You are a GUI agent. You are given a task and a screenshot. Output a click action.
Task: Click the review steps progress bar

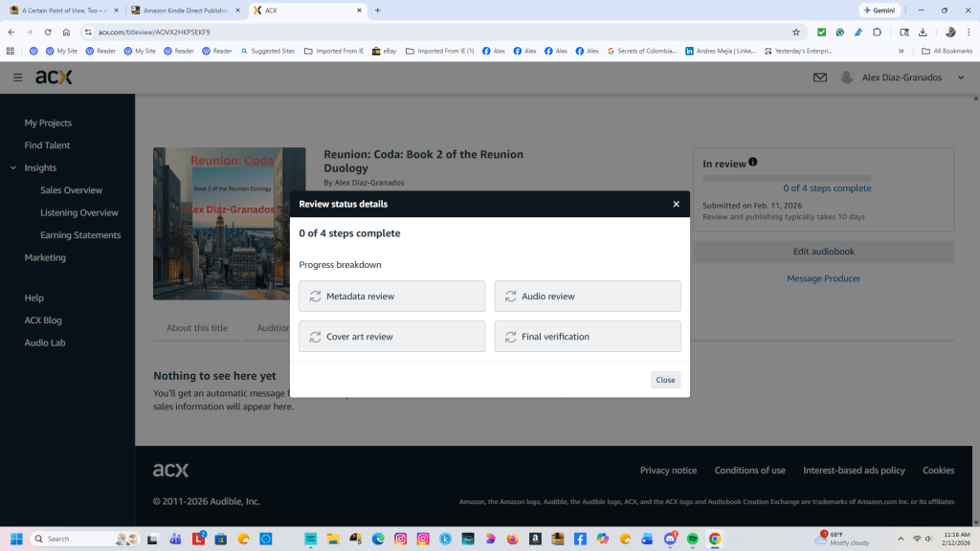click(x=823, y=177)
